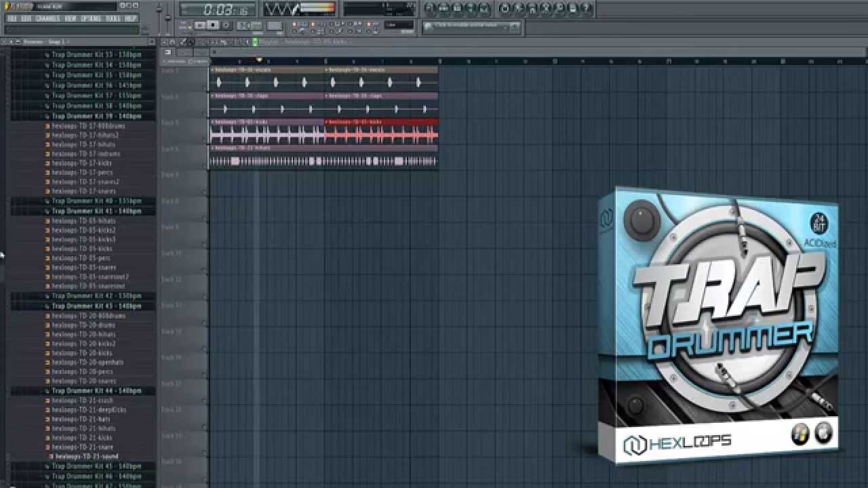Select hexloops-TD-20-drums sample
Screen dimensions: 868x488
pos(83,325)
